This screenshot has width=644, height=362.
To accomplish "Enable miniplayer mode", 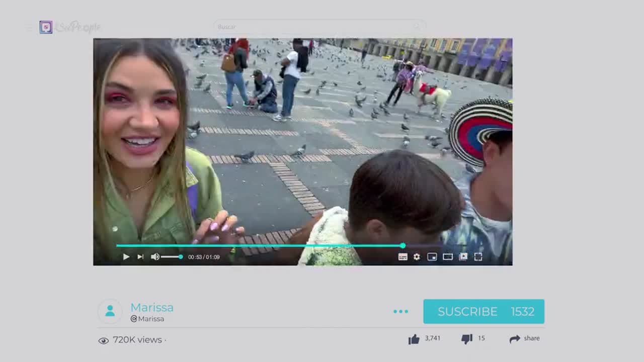I will pyautogui.click(x=432, y=257).
